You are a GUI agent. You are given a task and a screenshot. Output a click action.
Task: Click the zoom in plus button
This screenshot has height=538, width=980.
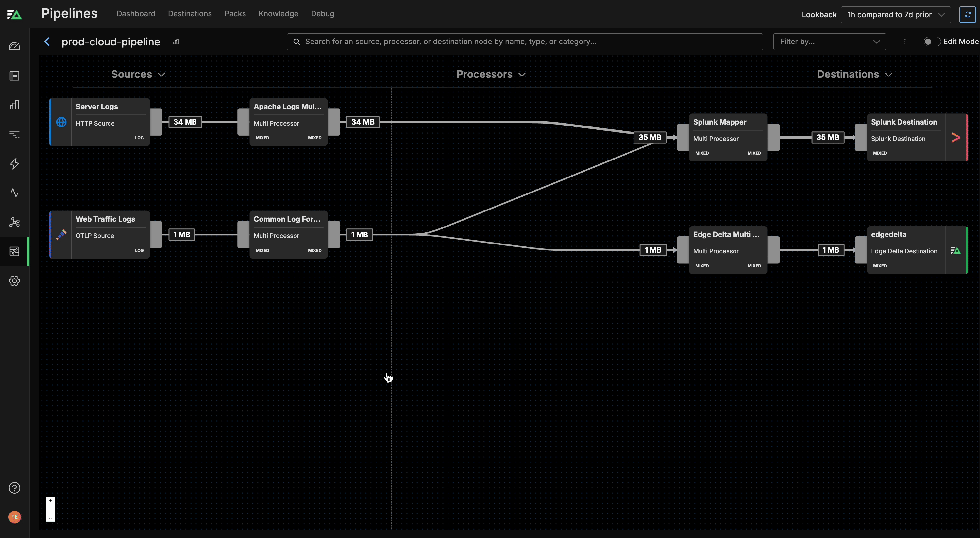pos(51,501)
